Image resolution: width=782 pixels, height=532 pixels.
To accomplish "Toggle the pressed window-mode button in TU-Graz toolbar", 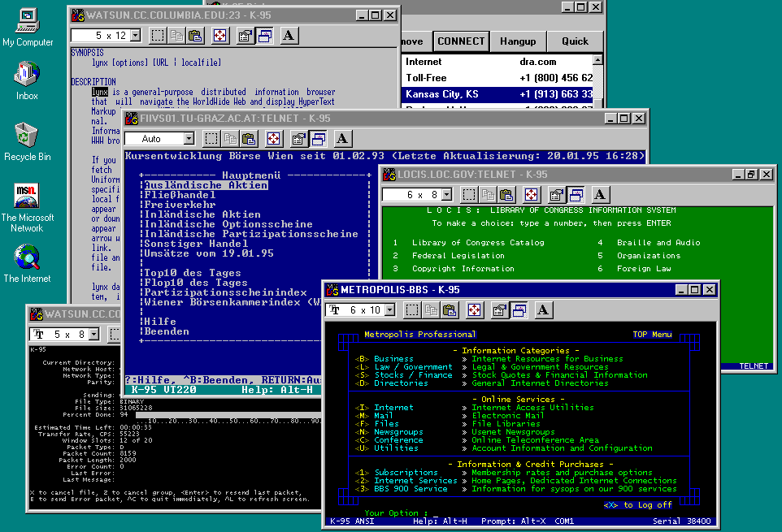I will click(318, 139).
